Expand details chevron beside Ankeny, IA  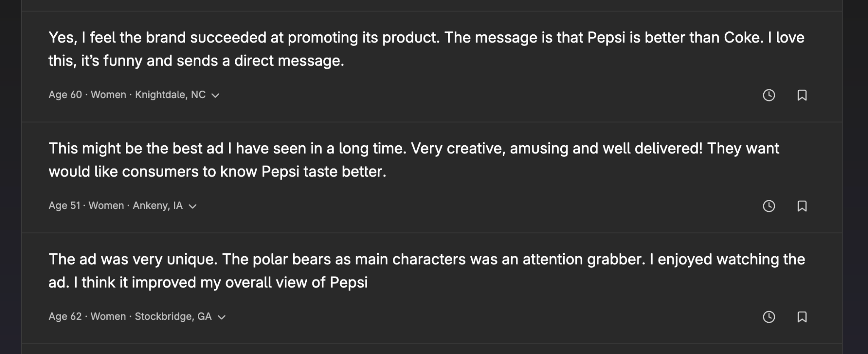point(193,207)
